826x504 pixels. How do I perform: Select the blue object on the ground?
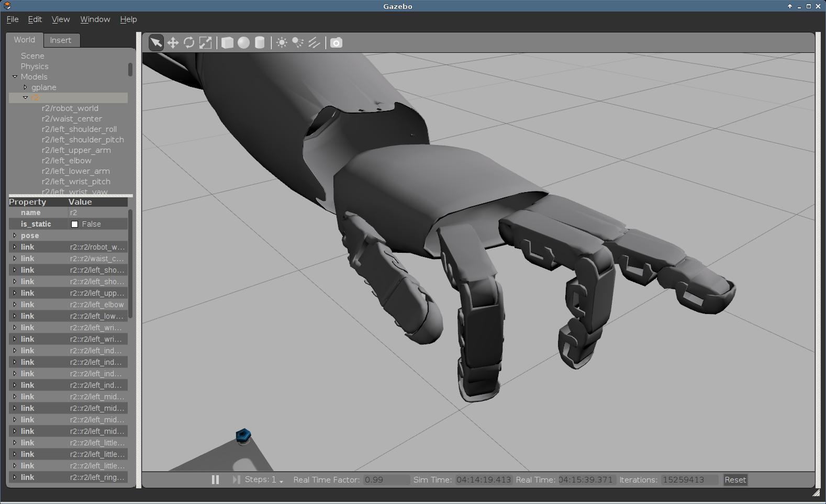tap(243, 435)
